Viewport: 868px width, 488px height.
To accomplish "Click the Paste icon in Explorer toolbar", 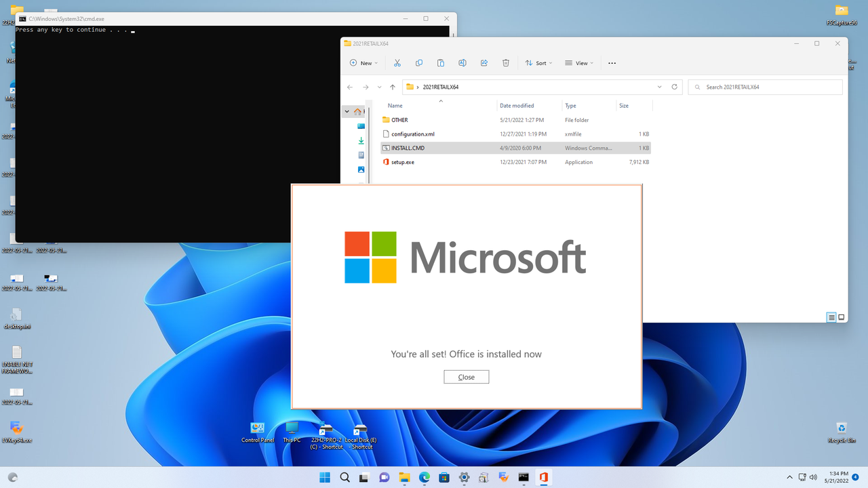I will pos(441,63).
